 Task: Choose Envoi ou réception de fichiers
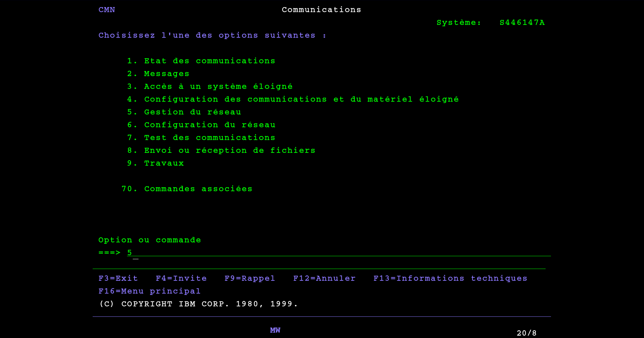[x=229, y=150]
